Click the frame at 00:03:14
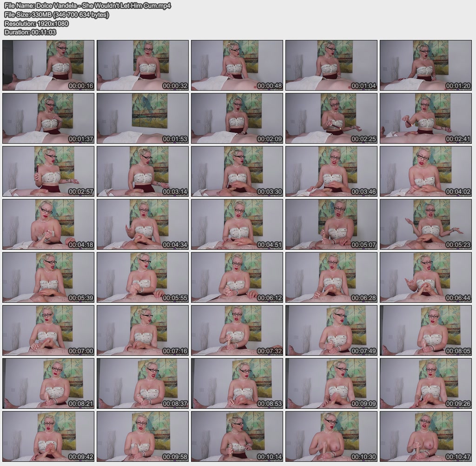 point(143,171)
